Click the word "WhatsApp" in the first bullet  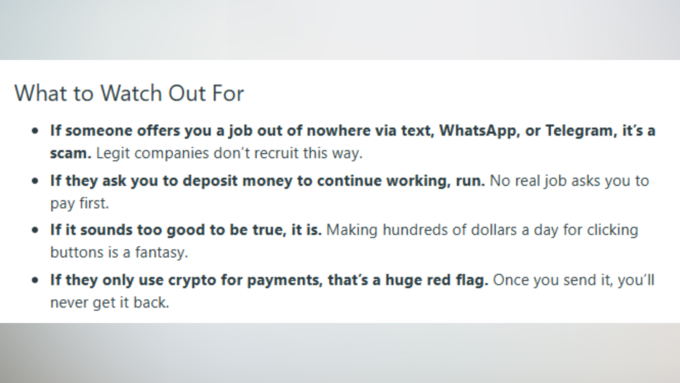479,131
